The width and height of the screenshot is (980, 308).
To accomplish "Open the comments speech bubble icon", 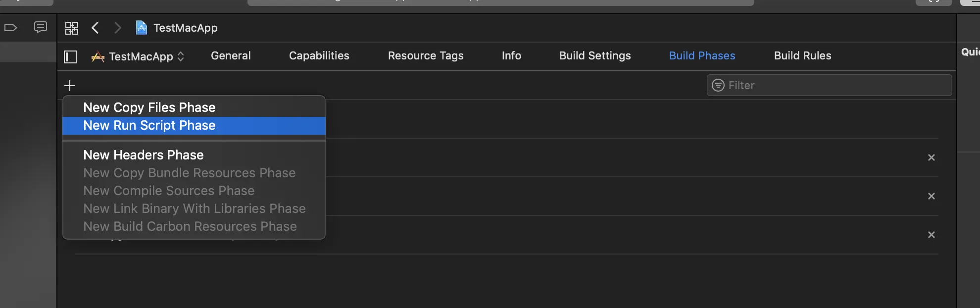I will tap(41, 27).
